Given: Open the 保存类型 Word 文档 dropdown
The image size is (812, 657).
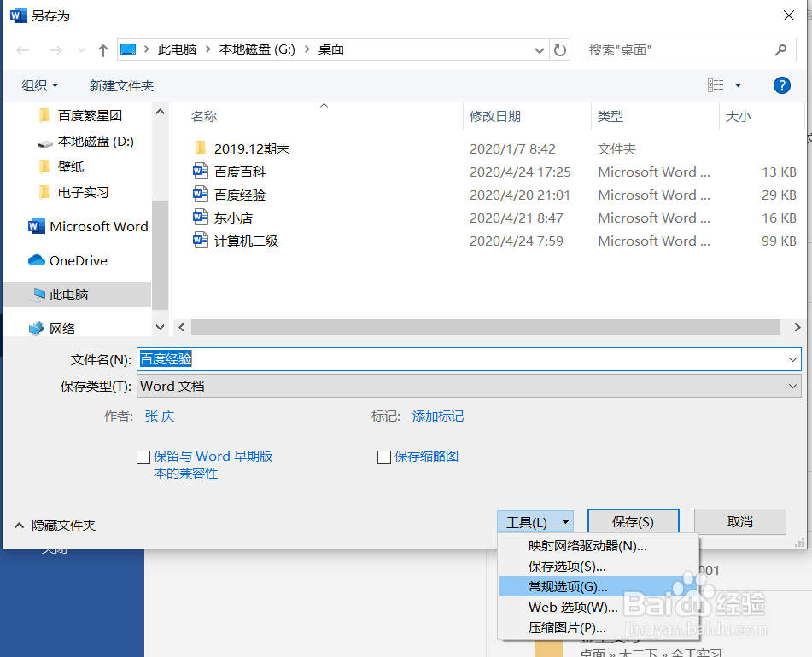Looking at the screenshot, I should (x=469, y=387).
